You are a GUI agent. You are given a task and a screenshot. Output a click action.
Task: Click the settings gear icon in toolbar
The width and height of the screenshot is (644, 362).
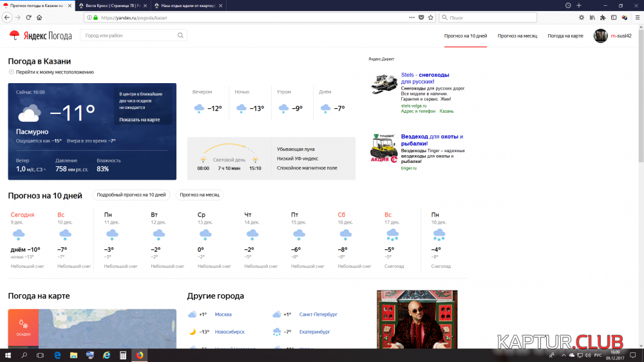(581, 17)
